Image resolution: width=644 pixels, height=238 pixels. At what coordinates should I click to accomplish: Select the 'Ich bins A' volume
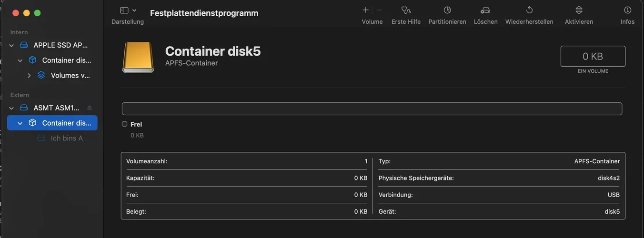66,139
